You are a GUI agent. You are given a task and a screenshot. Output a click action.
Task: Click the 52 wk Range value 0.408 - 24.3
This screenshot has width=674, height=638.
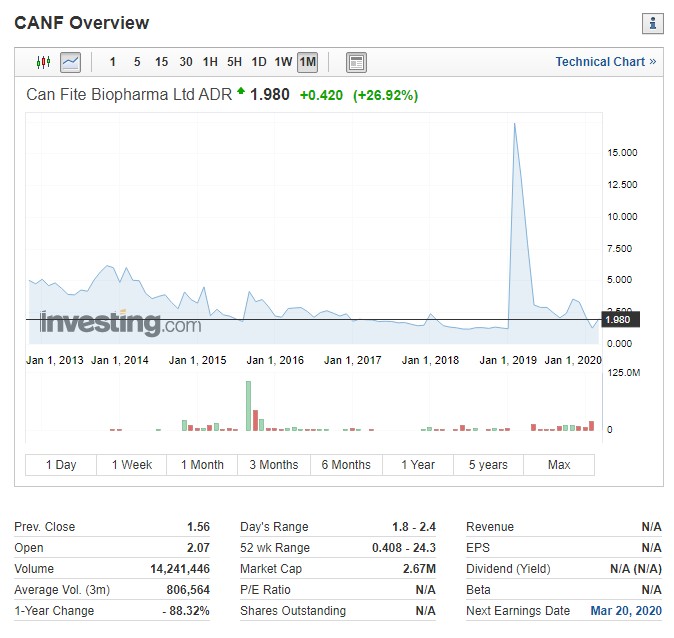pos(404,548)
